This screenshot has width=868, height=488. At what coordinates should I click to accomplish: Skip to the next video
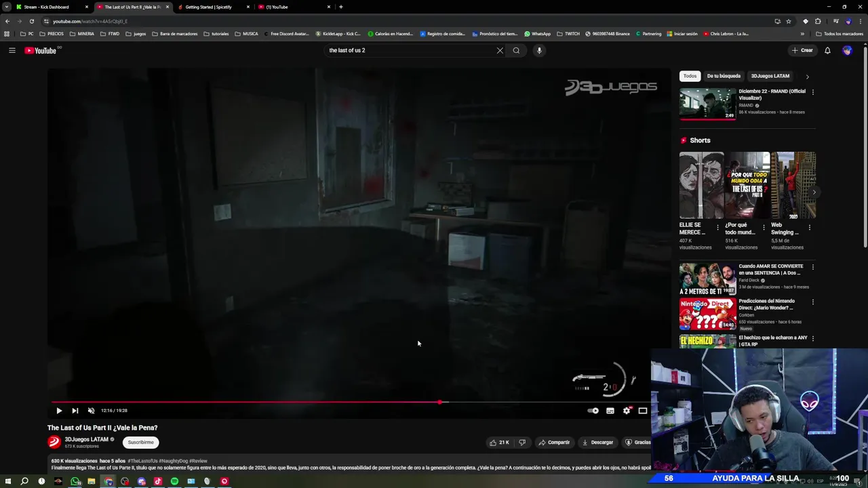click(75, 411)
